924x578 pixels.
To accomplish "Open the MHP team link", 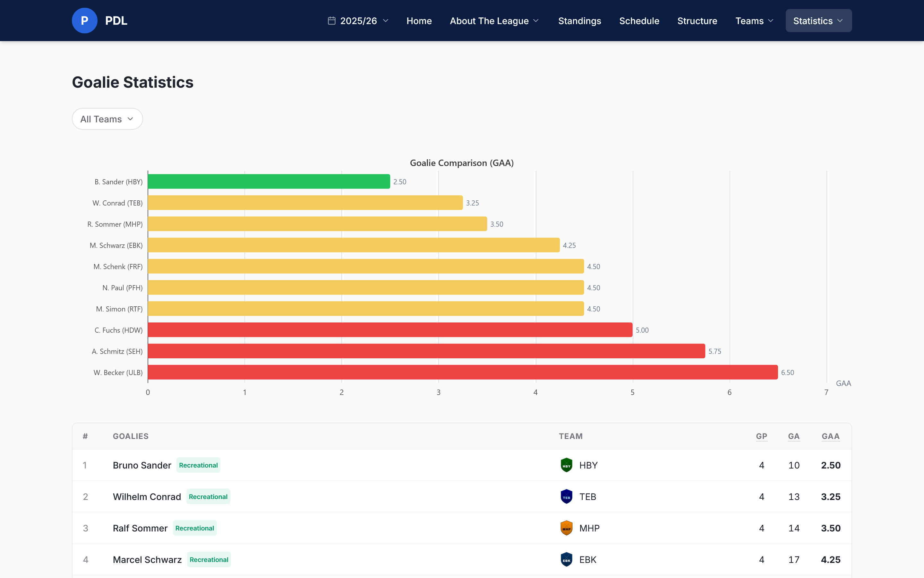I will click(589, 528).
